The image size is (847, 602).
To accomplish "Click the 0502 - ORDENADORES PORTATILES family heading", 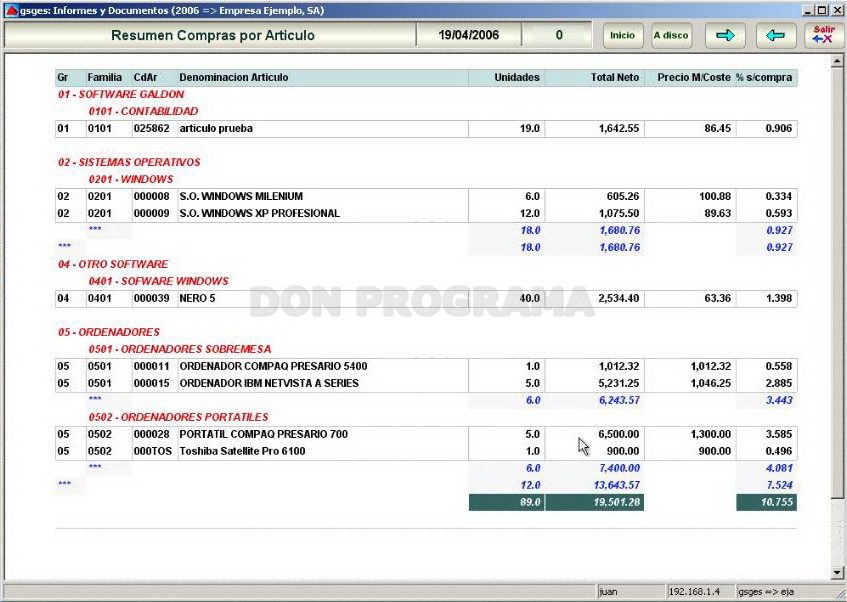I will [x=178, y=417].
